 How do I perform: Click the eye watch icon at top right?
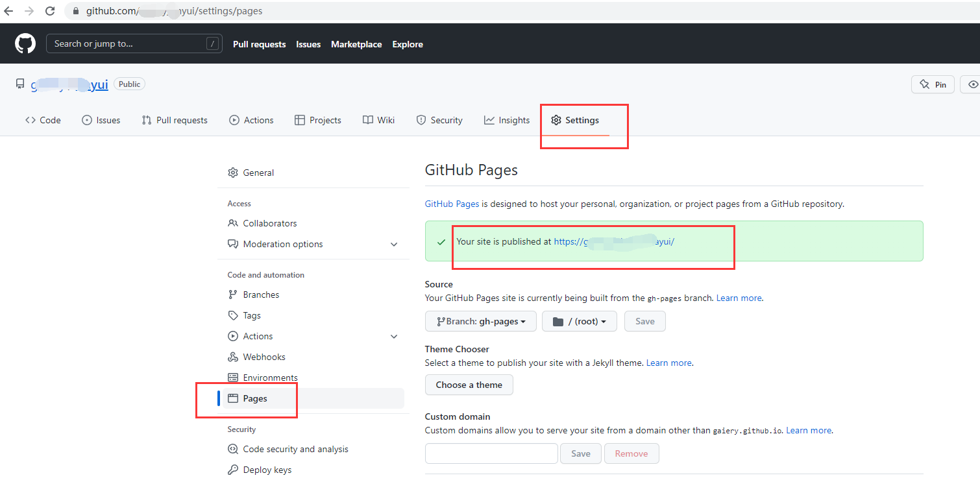tap(973, 84)
